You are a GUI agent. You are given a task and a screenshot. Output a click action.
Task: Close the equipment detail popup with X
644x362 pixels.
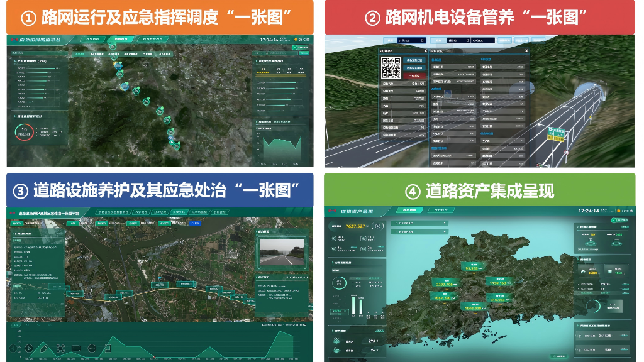coord(526,50)
